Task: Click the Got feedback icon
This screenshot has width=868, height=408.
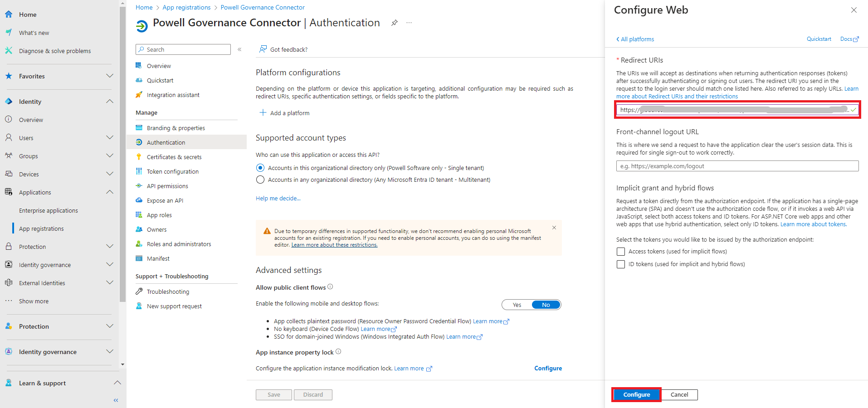Action: tap(263, 49)
